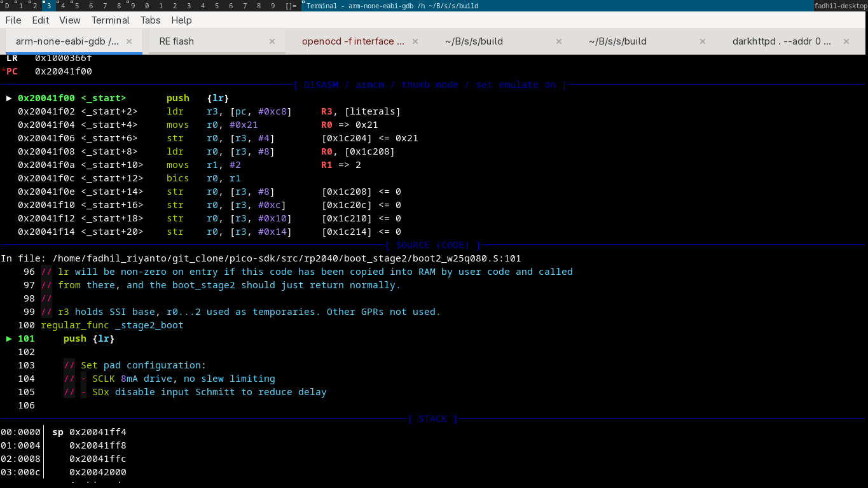868x488 pixels.
Task: Open the File menu
Action: coord(13,20)
